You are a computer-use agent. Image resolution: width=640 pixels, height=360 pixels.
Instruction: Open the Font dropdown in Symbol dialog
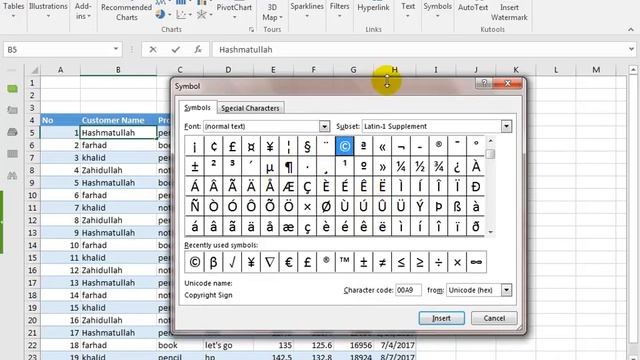click(x=324, y=126)
